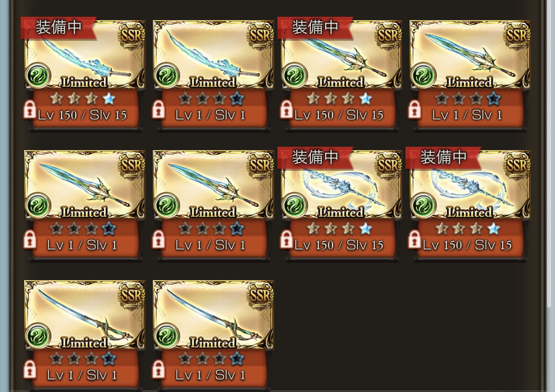Click SSR badge on second top-row weapon

[260, 36]
